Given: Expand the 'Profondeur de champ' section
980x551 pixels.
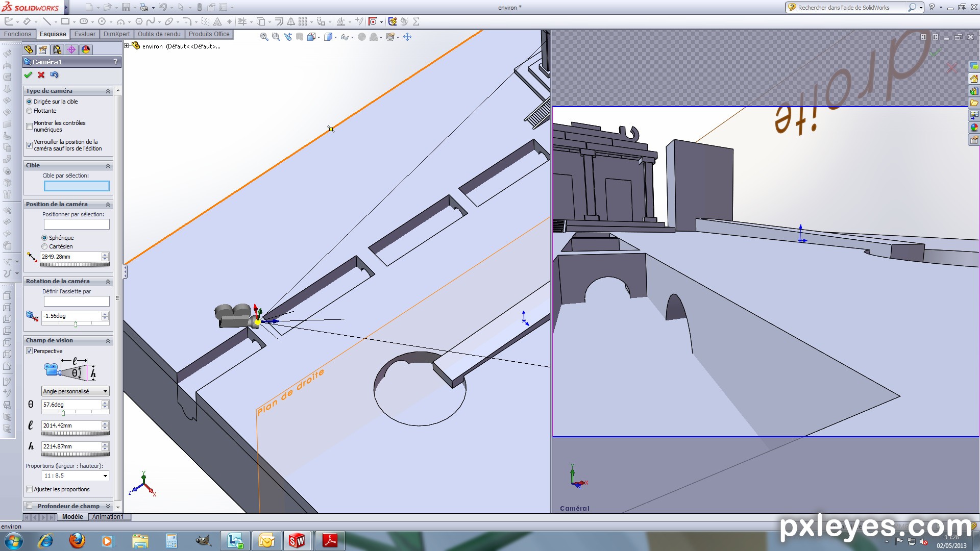Looking at the screenshot, I should 108,506.
